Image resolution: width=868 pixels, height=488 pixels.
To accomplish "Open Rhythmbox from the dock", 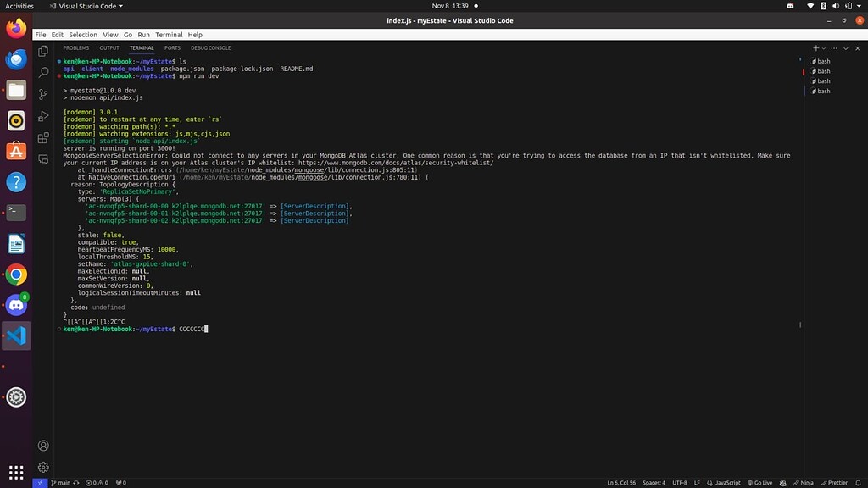I will tap(16, 120).
